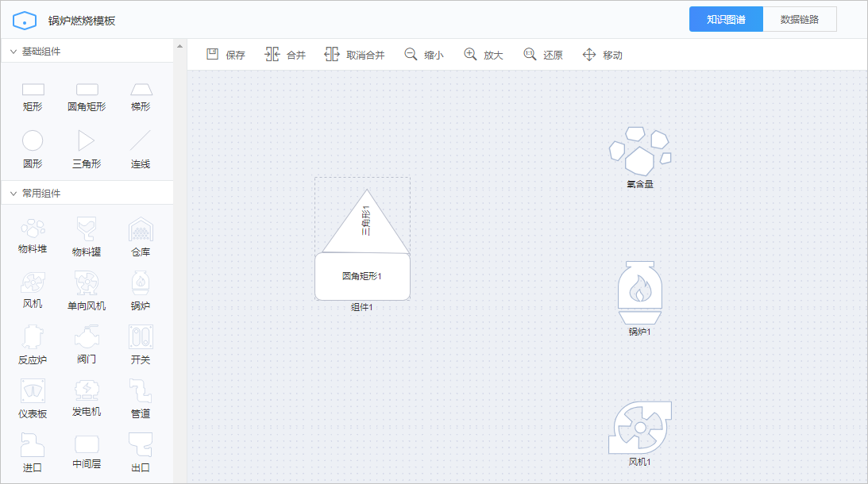Switch to the 数据链路 tab
This screenshot has height=484, width=868.
coord(800,19)
